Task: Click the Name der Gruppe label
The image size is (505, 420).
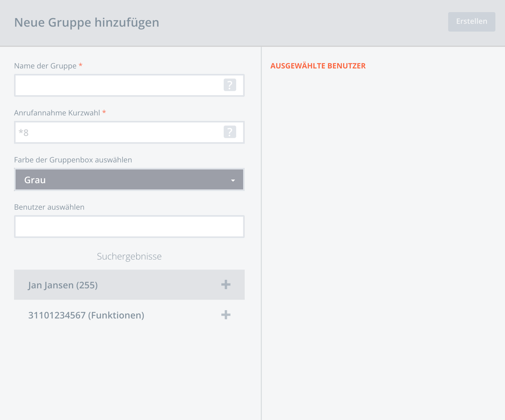Action: (x=45, y=66)
